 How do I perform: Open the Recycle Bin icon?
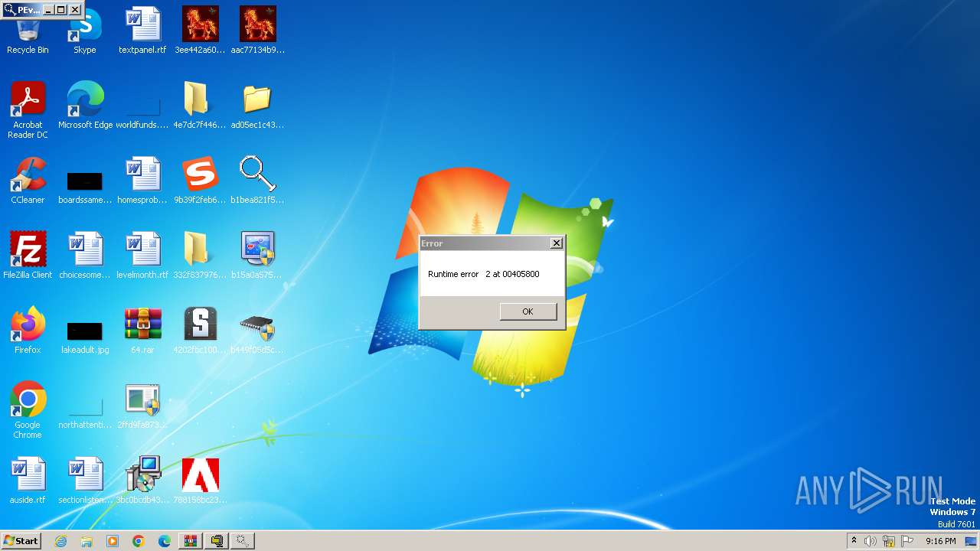[x=28, y=32]
